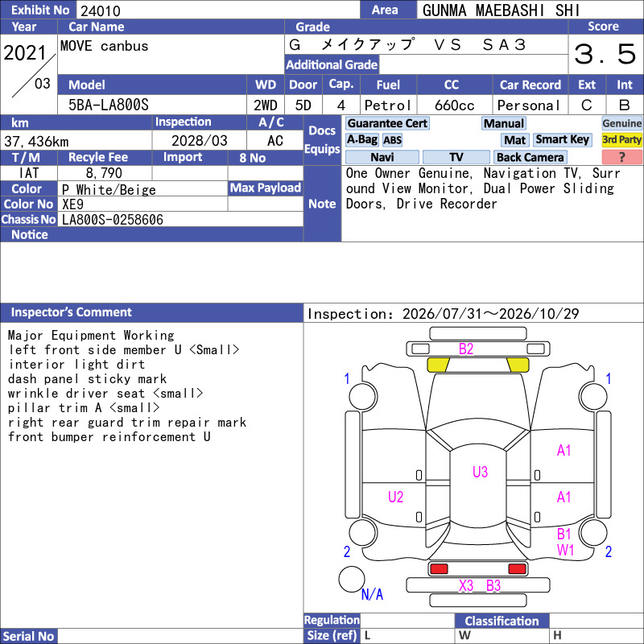The width and height of the screenshot is (644, 644).
Task: Click the Smart Key badge
Action: 562,139
